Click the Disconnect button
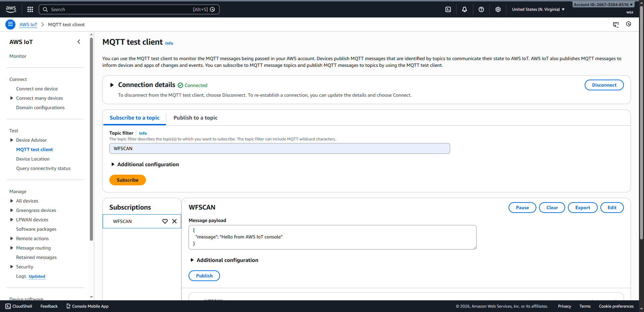Image resolution: width=644 pixels, height=312 pixels. point(604,85)
